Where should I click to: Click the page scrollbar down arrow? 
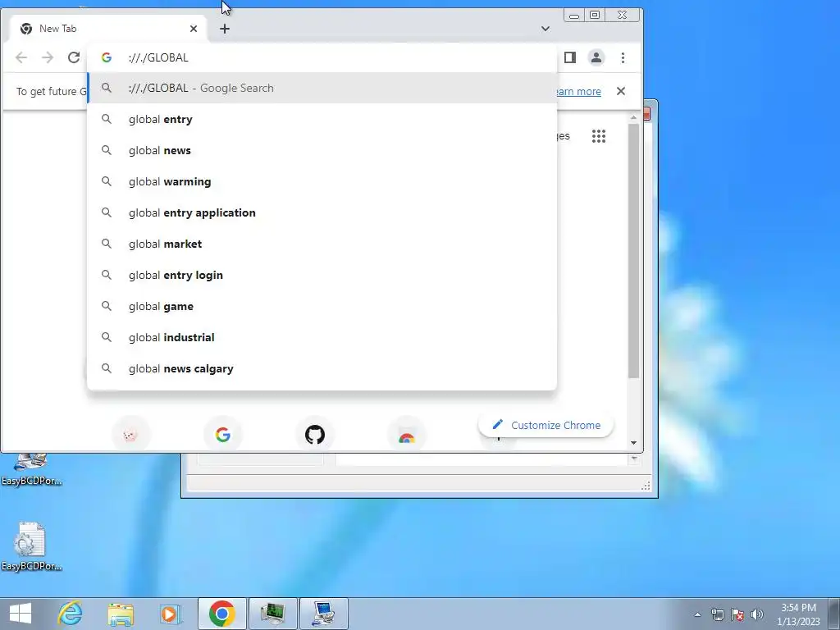coord(634,443)
